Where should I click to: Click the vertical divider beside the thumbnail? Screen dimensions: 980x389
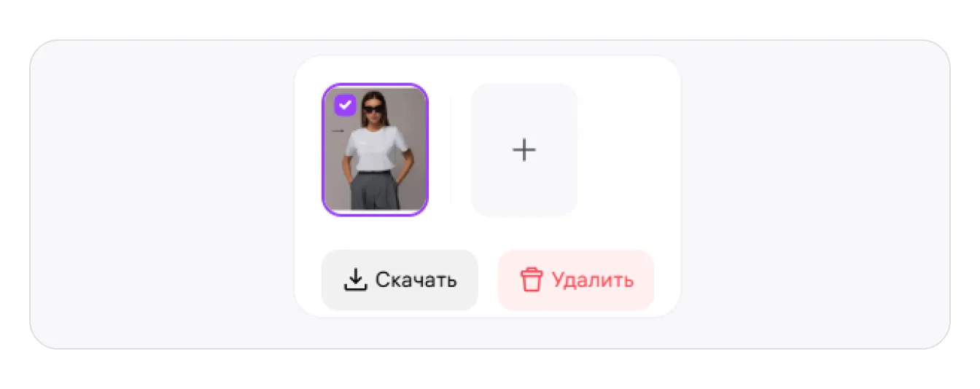click(x=450, y=150)
